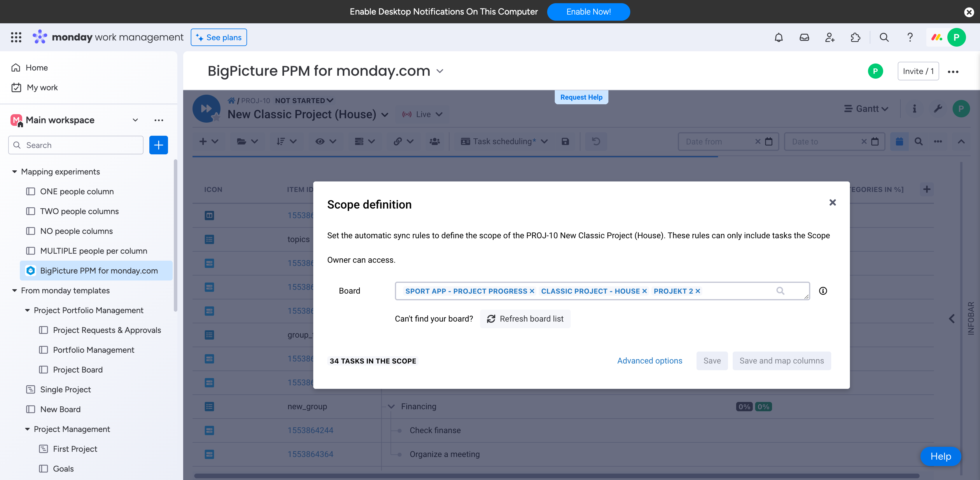Remove SPORT APP - PROJECT PROGRESS board tag
Image resolution: width=980 pixels, height=480 pixels.
(532, 291)
